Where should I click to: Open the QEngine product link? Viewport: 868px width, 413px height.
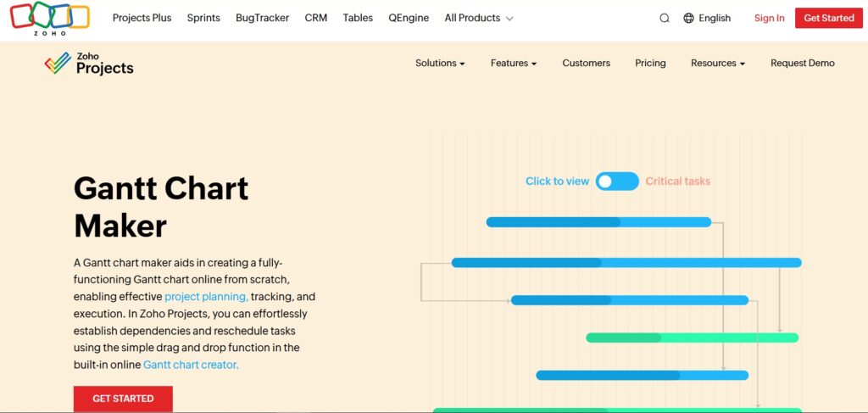(x=409, y=19)
